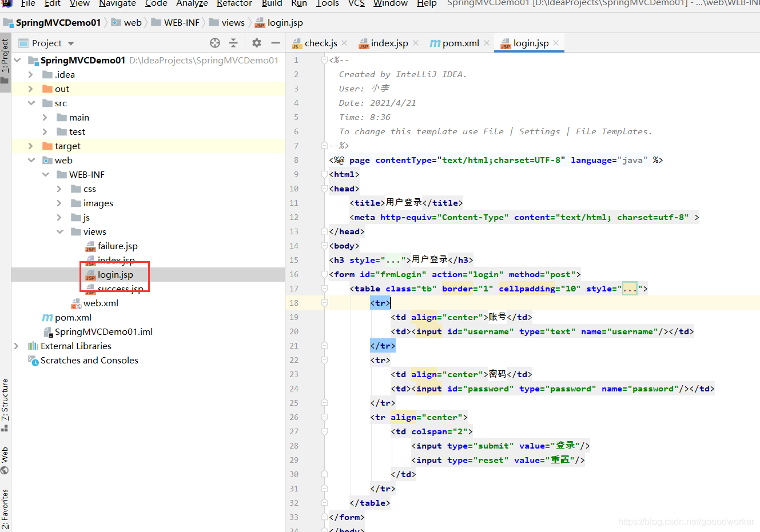Click the Collapse All icon in Project panel
This screenshot has width=760, height=532.
233,43
